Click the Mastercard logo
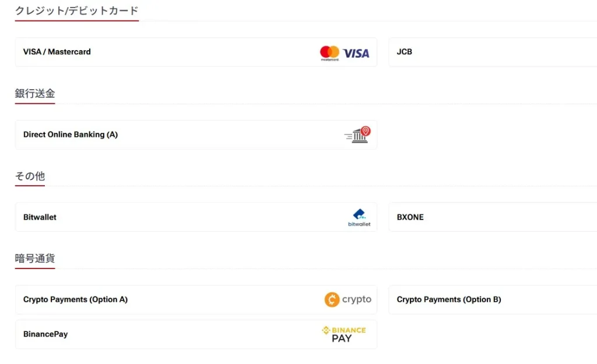The width and height of the screenshot is (597, 364). pos(329,52)
